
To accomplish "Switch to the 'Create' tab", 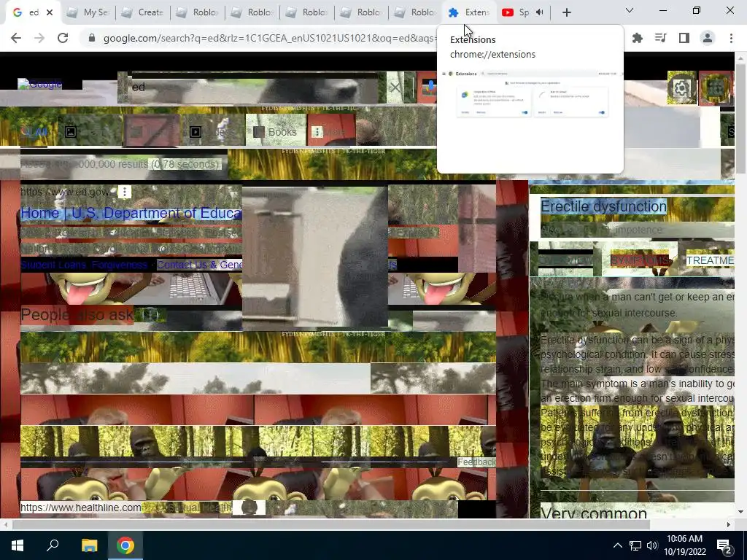I will (x=143, y=12).
